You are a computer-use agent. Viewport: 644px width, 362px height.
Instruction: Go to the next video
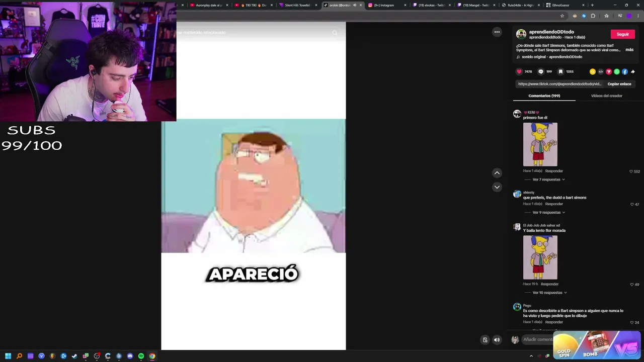[497, 187]
